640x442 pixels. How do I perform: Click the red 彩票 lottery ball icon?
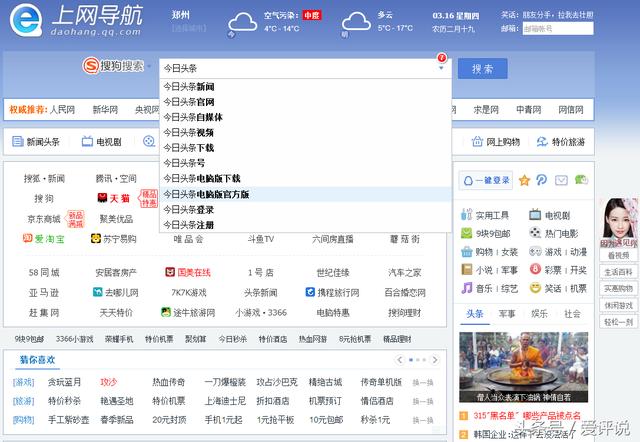[x=535, y=269]
